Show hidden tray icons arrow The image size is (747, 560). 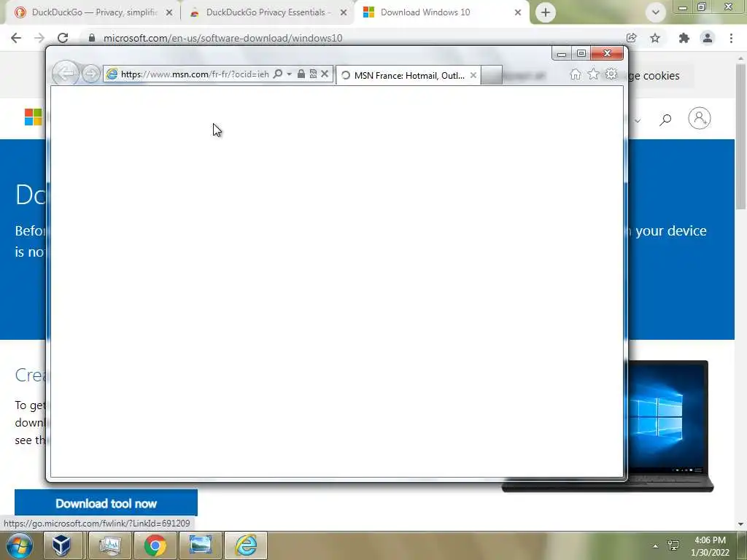[x=656, y=546]
